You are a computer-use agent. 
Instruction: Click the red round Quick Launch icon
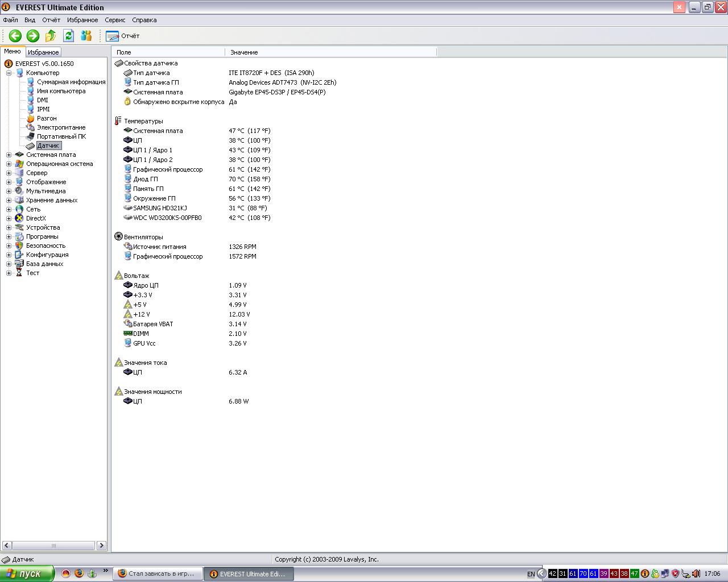(x=66, y=573)
